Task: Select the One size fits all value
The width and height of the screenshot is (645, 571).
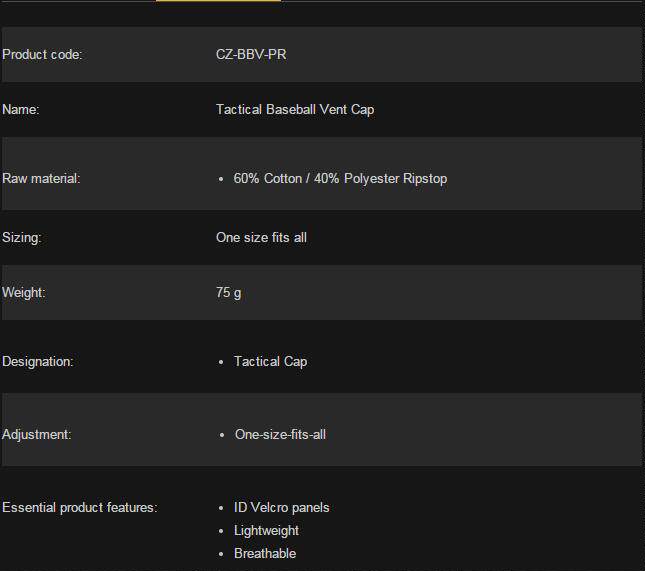Action: [261, 238]
